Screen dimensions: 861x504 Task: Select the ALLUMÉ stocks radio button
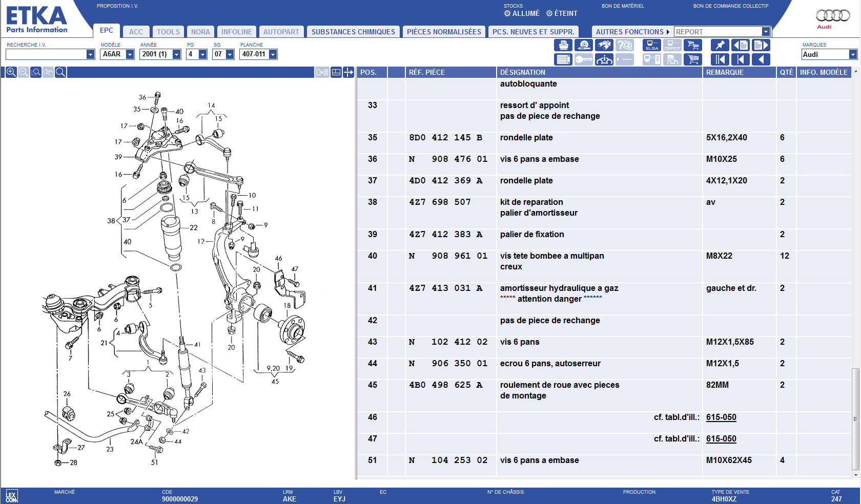507,14
